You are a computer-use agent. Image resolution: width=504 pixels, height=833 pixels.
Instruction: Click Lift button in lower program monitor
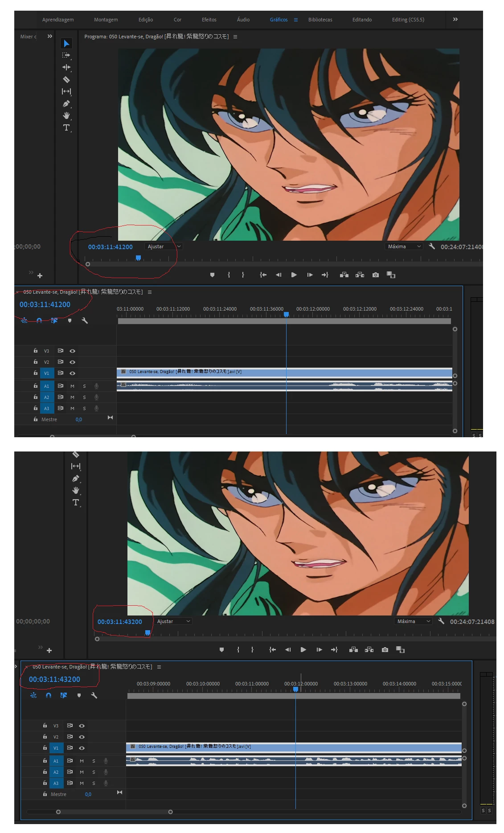(x=353, y=650)
